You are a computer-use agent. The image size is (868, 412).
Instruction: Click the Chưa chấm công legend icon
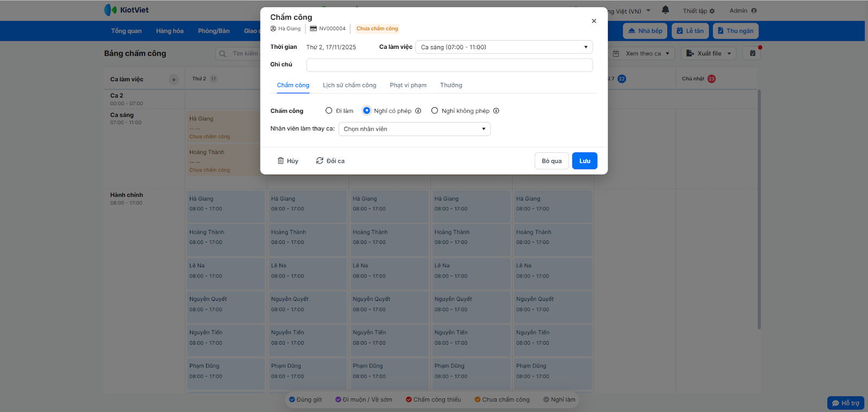pos(477,400)
